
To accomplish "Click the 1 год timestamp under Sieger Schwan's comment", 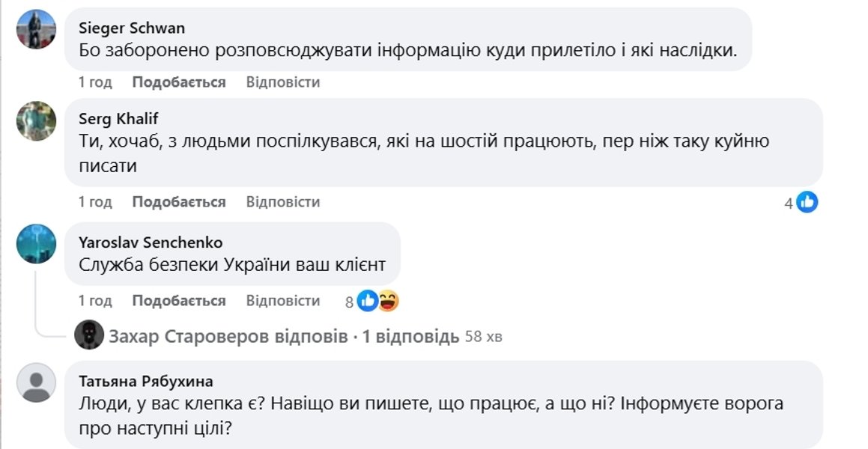I will (x=94, y=82).
